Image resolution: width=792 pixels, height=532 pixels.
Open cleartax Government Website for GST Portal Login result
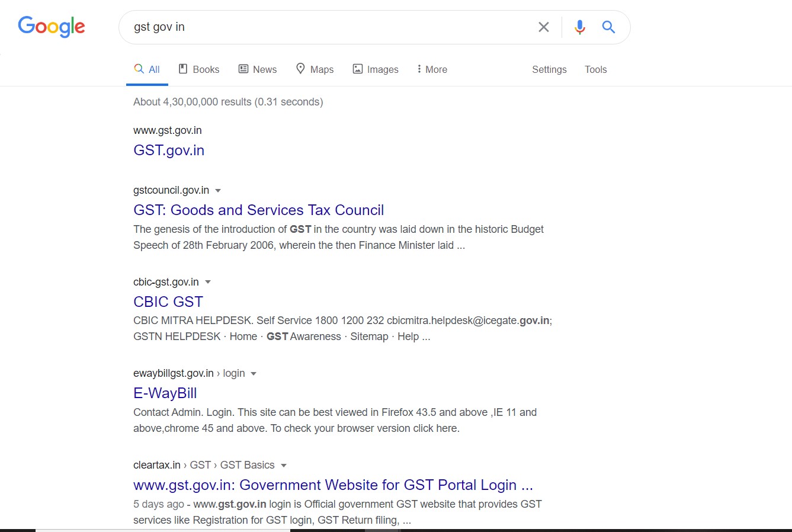(x=333, y=485)
